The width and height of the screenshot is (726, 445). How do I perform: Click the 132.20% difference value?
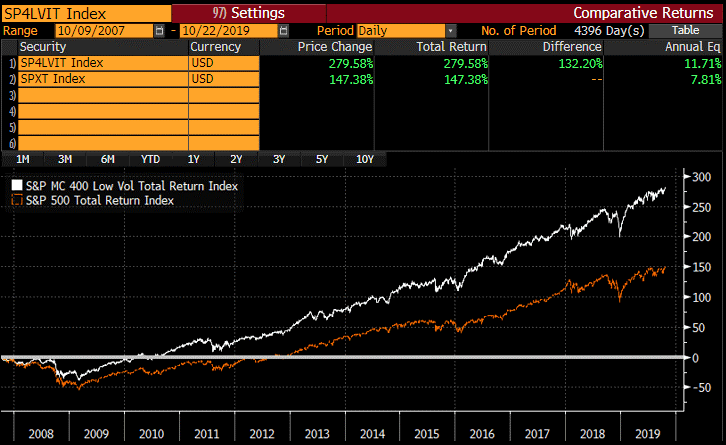pyautogui.click(x=581, y=63)
